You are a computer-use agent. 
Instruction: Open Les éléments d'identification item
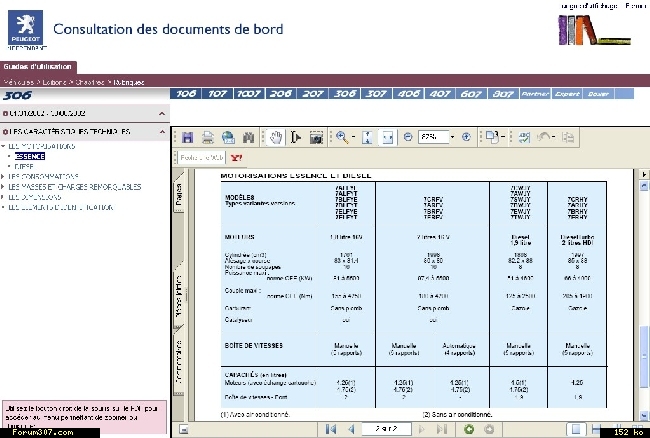(61, 207)
